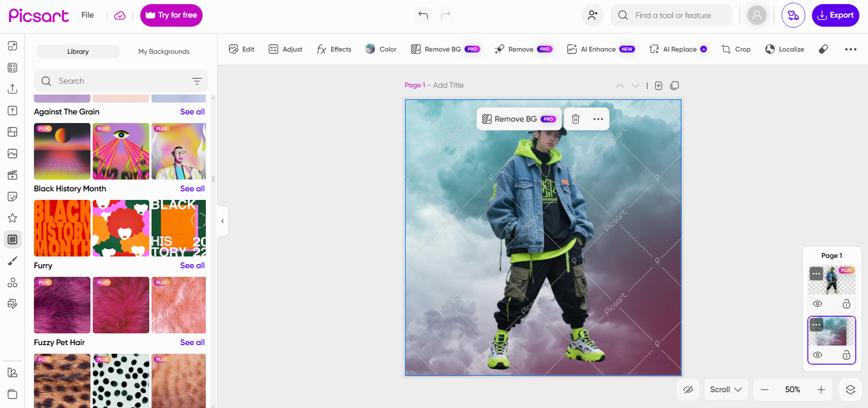Expand the search filter options
This screenshot has width=868, height=408.
pos(197,81)
